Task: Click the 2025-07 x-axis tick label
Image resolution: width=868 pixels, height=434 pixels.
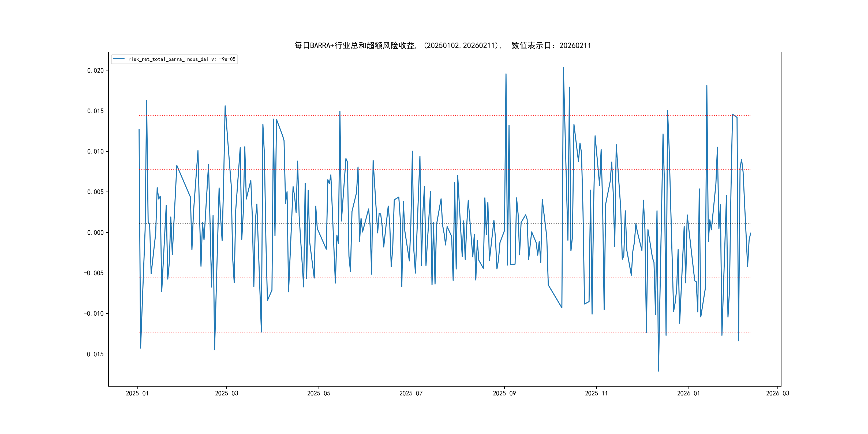Action: [x=411, y=393]
